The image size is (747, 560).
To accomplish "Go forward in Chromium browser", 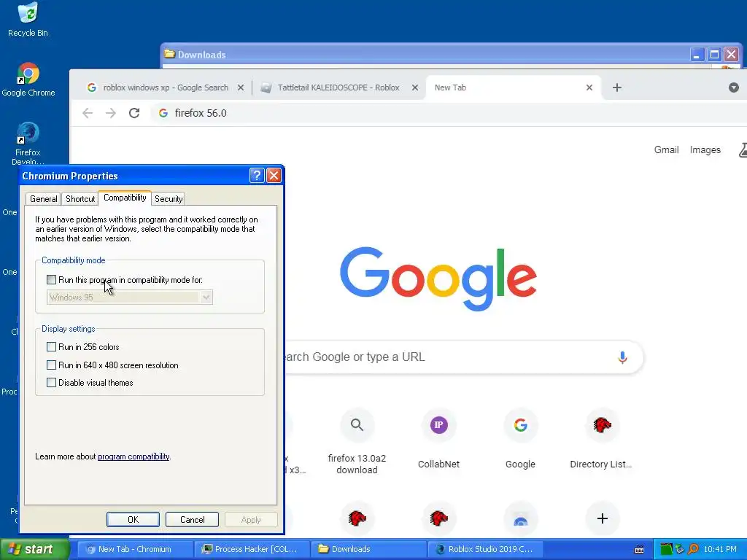I will 111,113.
